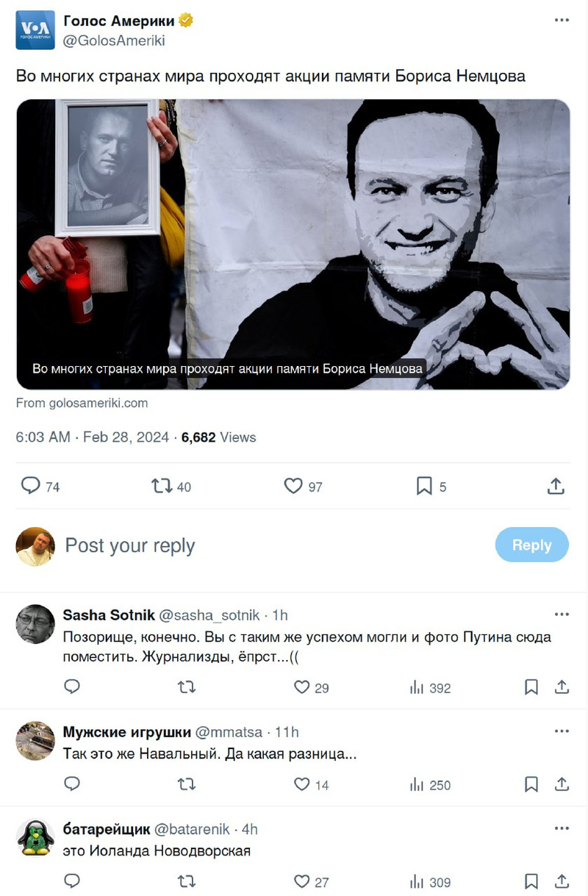This screenshot has height=896, width=588.
Task: Repost the main Голос Америки tweet
Action: tap(162, 486)
